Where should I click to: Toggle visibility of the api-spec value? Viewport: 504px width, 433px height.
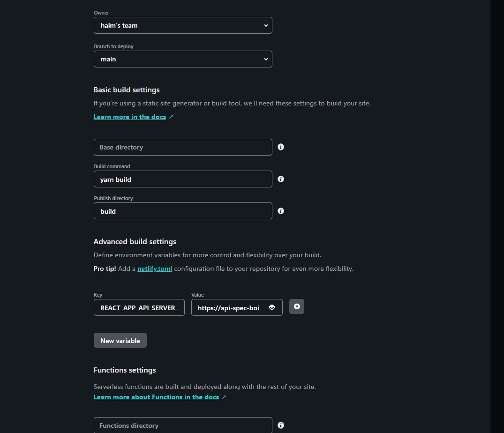(271, 307)
